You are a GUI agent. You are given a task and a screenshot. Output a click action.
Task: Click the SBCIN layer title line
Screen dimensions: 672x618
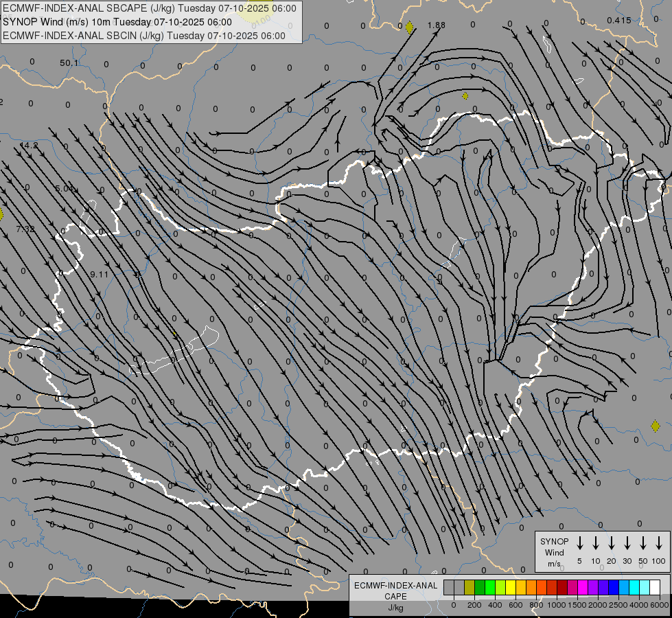point(144,35)
